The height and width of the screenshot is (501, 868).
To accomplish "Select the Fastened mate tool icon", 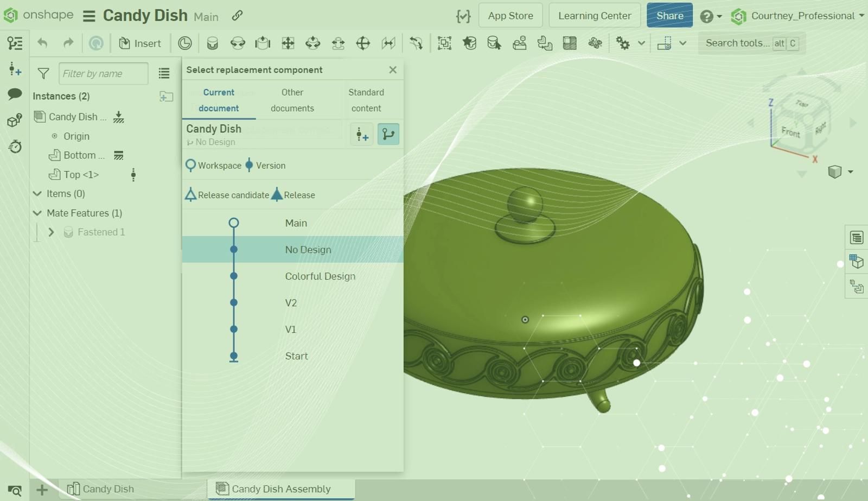I will (212, 43).
